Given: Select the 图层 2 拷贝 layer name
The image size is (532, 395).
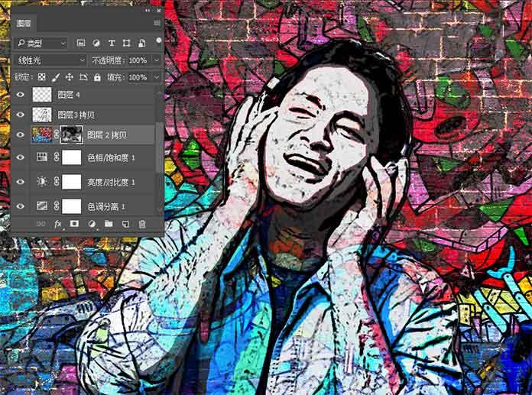Looking at the screenshot, I should click(107, 134).
